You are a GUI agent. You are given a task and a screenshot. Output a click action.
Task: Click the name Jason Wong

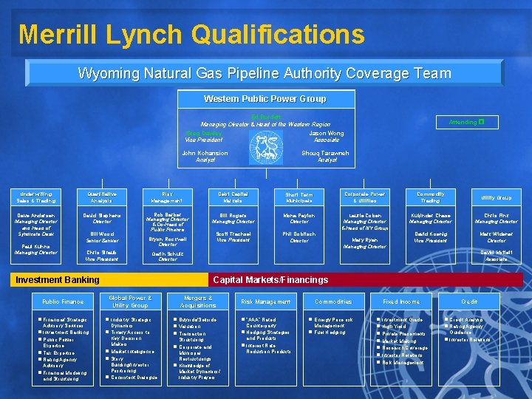327,133
